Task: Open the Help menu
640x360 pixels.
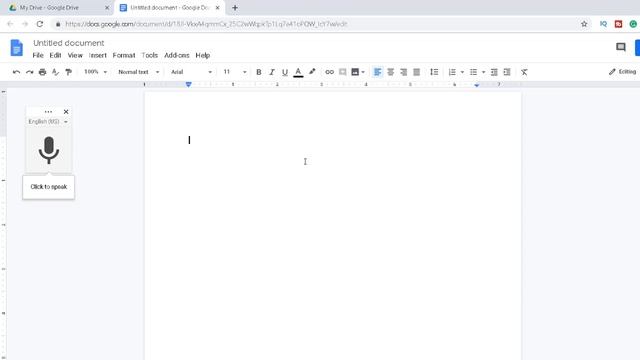Action: [202, 55]
